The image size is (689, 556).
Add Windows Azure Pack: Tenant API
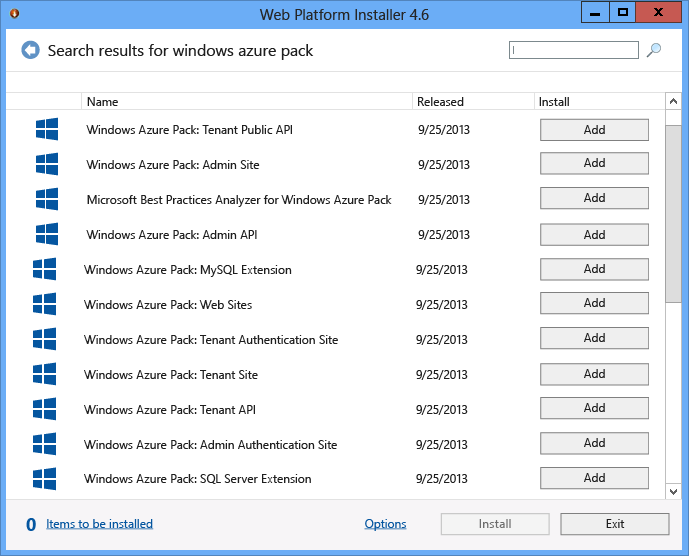click(x=594, y=408)
